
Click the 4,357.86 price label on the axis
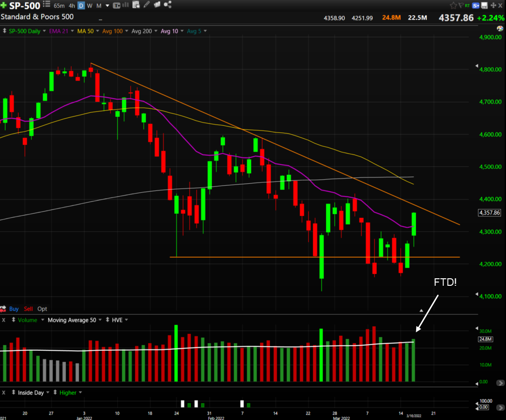tap(490, 213)
